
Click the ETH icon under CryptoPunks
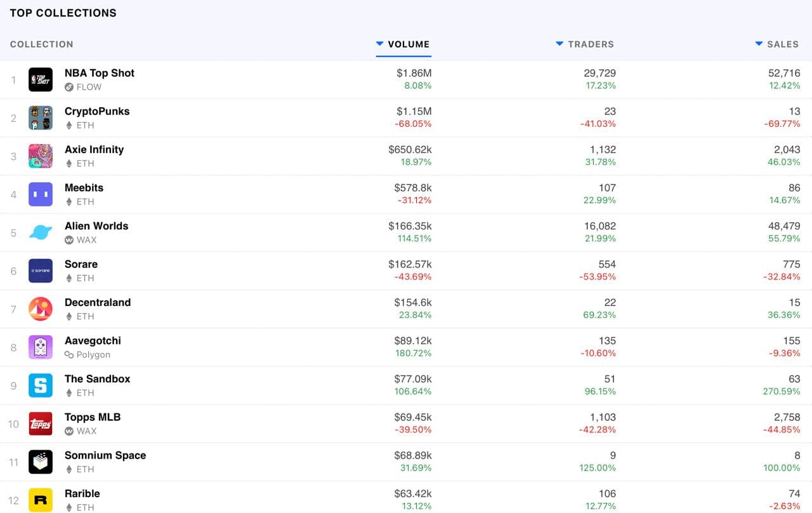click(x=69, y=125)
